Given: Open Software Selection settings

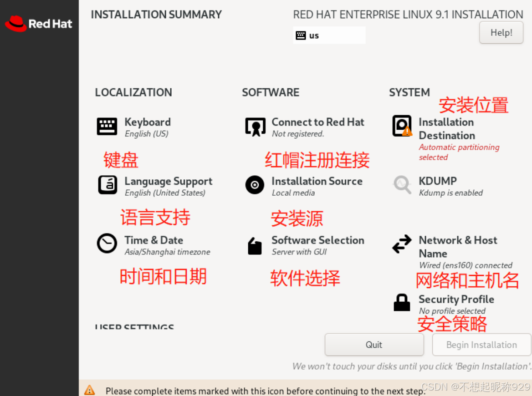Looking at the screenshot, I should point(318,240).
